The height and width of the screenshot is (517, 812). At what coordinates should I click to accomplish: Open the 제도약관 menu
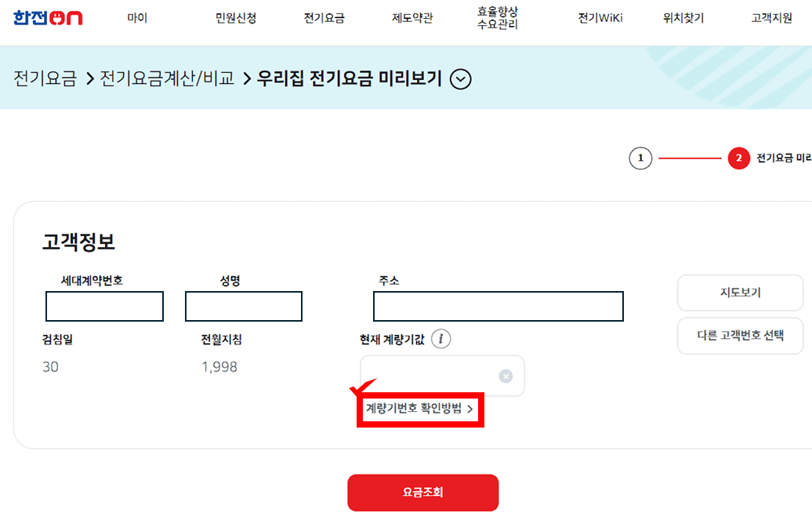pos(411,17)
